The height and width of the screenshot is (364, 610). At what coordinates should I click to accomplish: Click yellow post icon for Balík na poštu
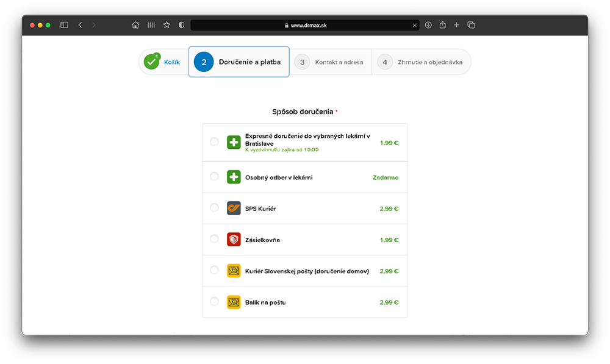coord(234,302)
